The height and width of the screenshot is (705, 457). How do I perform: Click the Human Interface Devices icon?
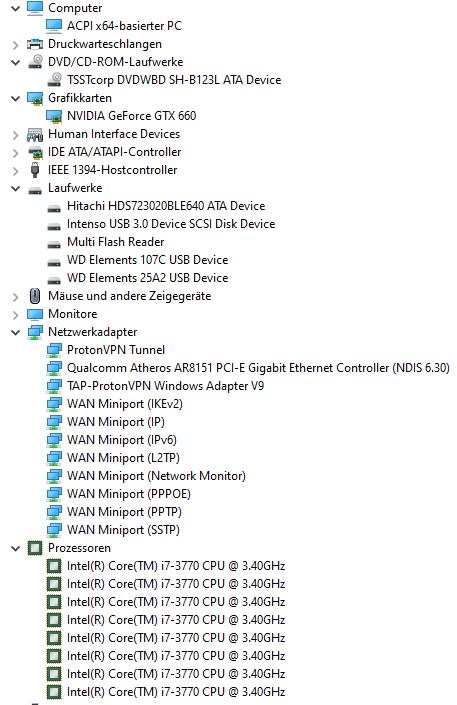[x=35, y=134]
